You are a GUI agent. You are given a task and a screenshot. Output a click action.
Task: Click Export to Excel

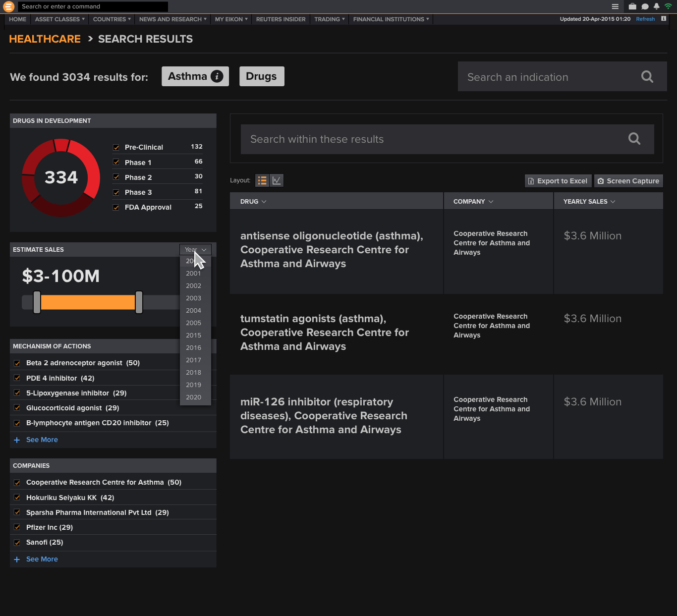click(558, 180)
